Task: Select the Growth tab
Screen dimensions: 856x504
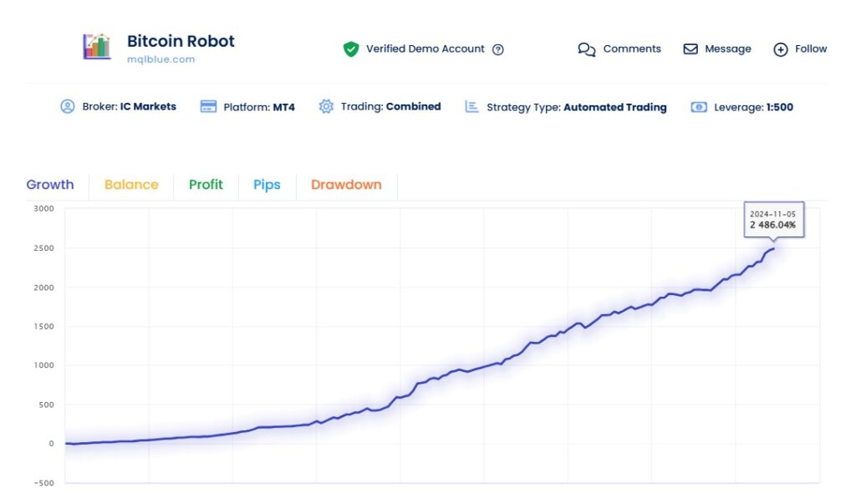Action: coord(49,185)
